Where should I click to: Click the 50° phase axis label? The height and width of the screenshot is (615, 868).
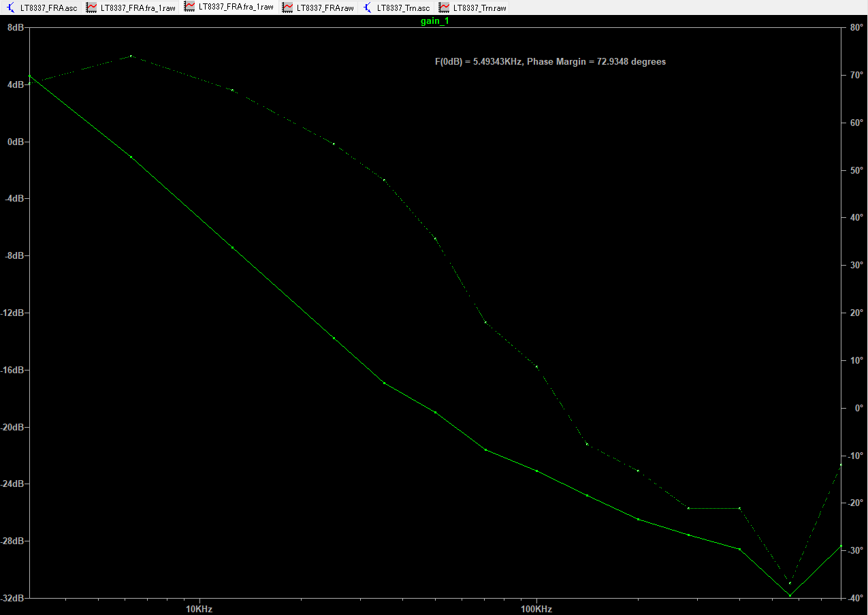pyautogui.click(x=856, y=171)
